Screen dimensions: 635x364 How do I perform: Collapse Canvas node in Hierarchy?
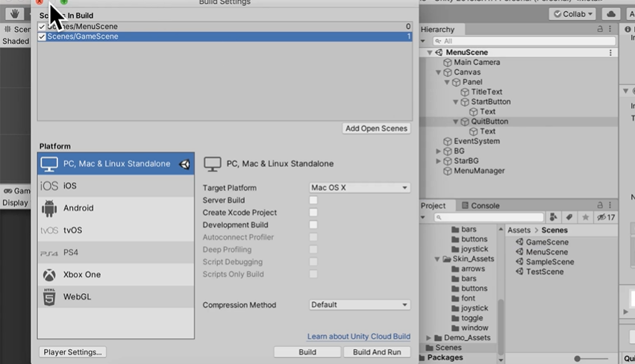click(x=438, y=72)
